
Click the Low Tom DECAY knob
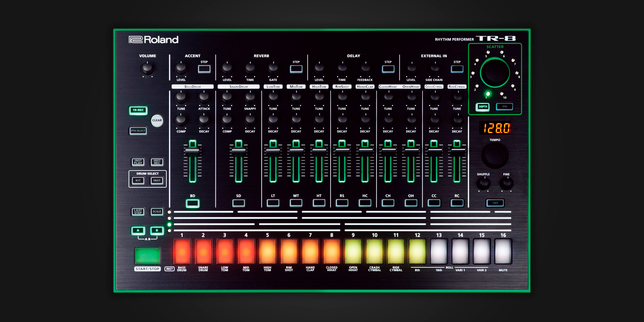[273, 120]
